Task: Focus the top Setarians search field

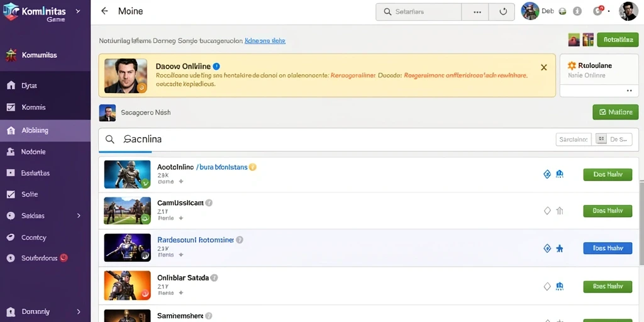Action: tap(418, 12)
